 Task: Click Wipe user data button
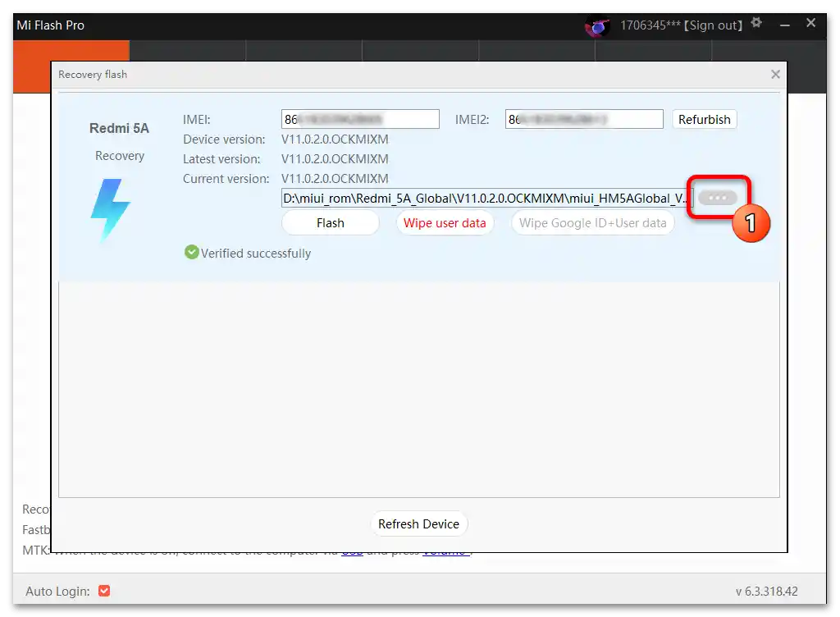point(445,223)
